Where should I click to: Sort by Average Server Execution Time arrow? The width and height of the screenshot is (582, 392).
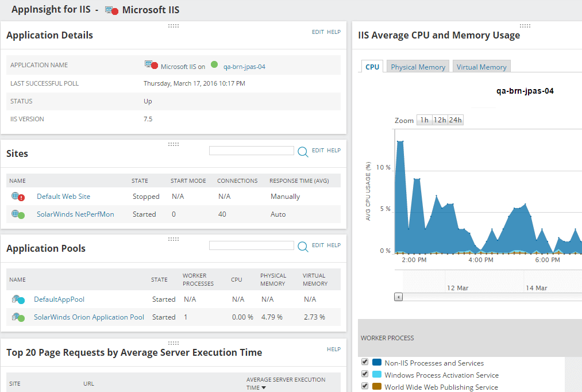click(x=264, y=387)
